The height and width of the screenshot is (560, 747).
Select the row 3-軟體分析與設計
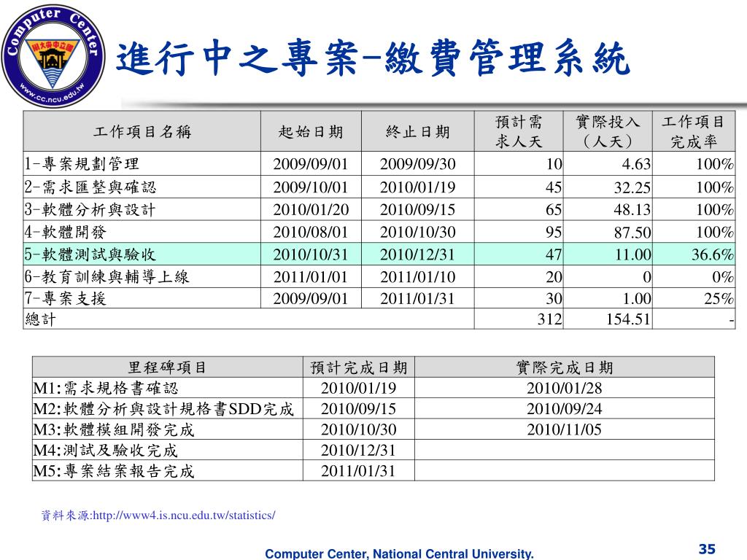coord(379,209)
